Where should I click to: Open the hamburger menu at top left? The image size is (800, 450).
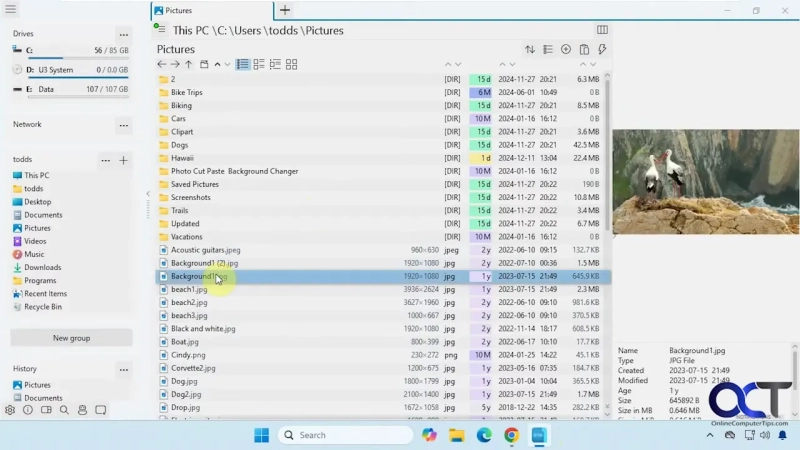(x=12, y=10)
